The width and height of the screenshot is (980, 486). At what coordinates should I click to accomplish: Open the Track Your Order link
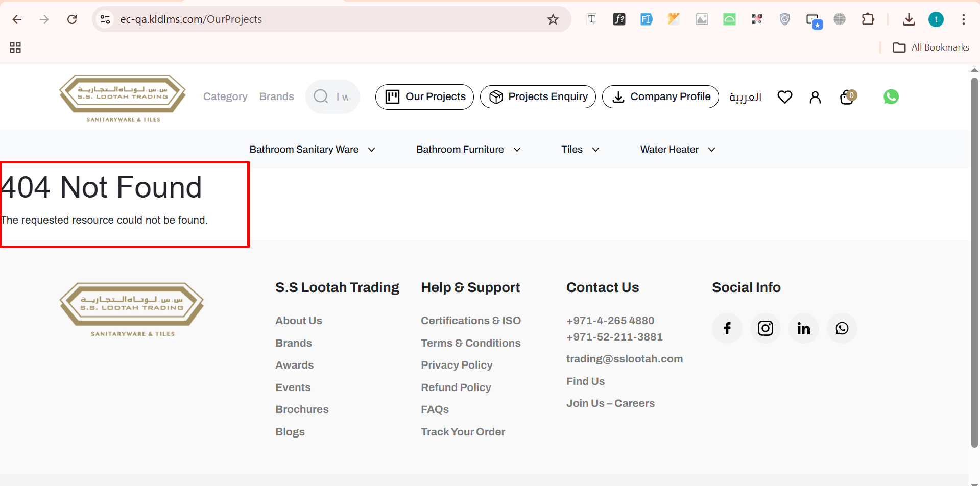(463, 432)
